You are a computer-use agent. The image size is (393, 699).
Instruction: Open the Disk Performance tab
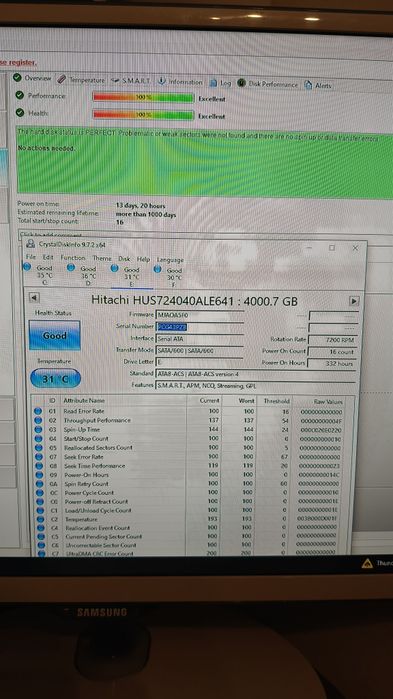point(267,84)
